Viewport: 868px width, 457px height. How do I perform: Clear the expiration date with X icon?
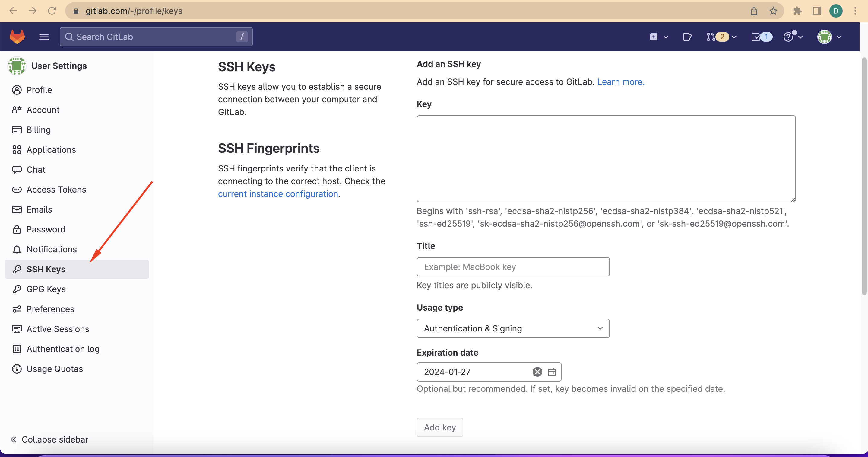(537, 372)
